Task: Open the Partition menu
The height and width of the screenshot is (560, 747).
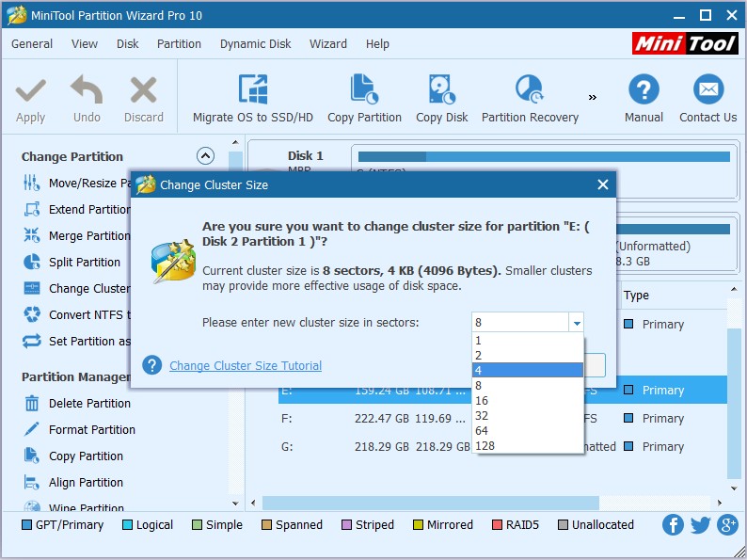Action: (179, 44)
